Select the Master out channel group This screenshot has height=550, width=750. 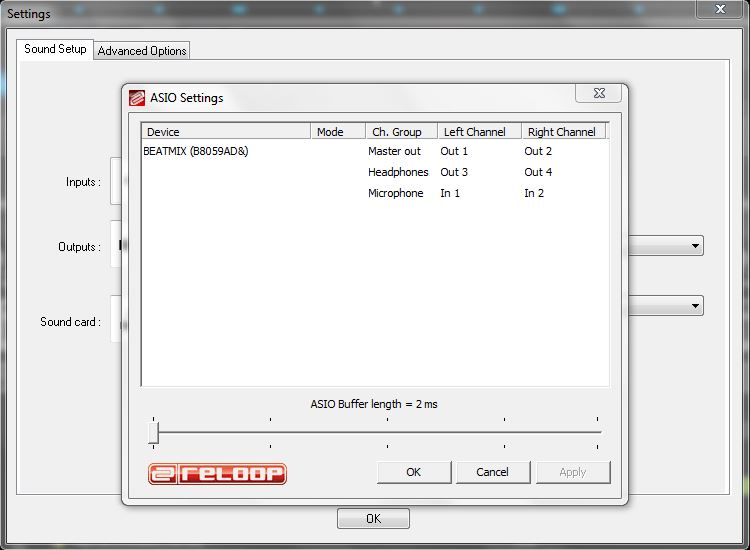[394, 151]
